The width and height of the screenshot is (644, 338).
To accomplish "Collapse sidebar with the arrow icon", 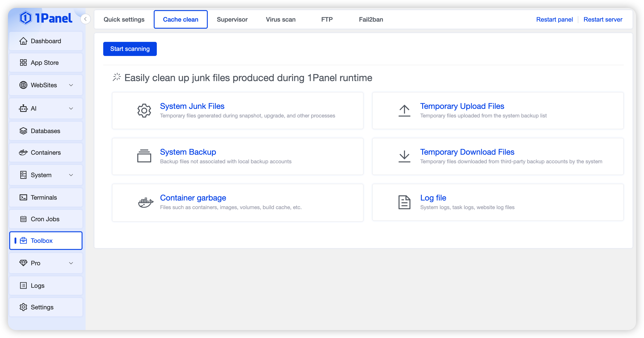I will pyautogui.click(x=86, y=19).
